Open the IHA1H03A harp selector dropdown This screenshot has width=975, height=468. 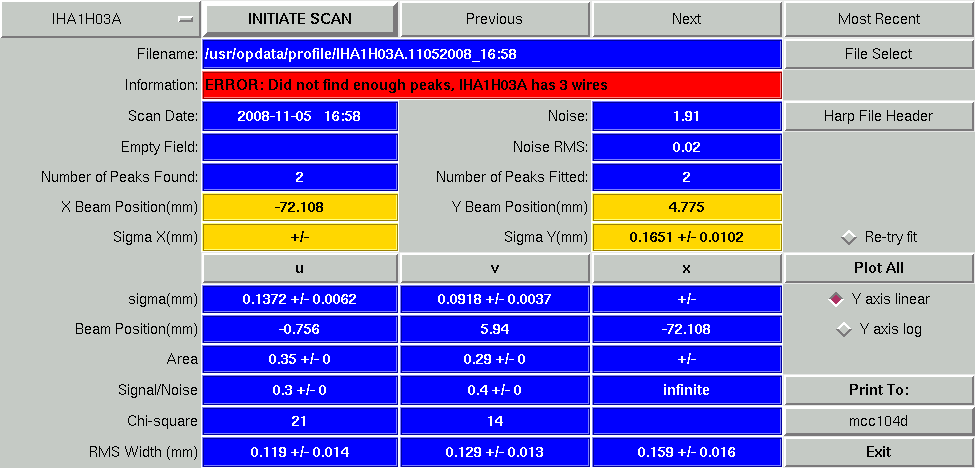click(101, 19)
